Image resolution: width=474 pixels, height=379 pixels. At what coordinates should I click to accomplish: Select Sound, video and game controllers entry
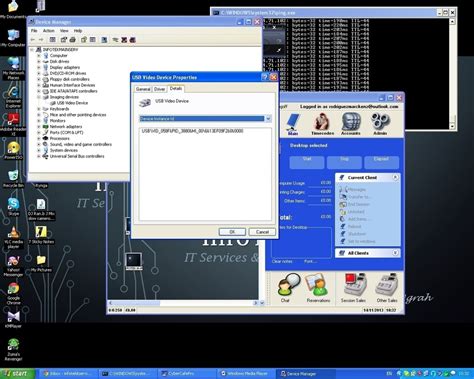[81, 144]
